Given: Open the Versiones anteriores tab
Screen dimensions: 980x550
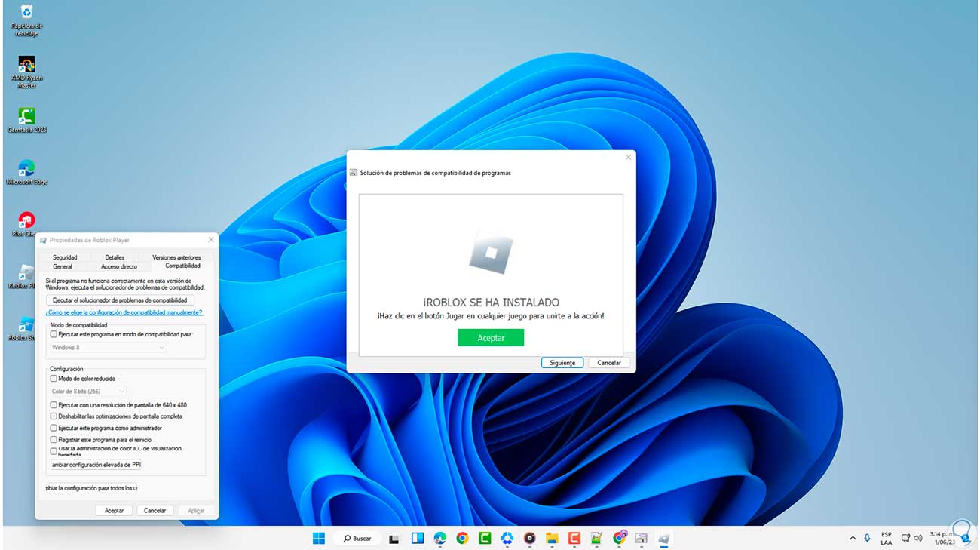Looking at the screenshot, I should coord(176,257).
